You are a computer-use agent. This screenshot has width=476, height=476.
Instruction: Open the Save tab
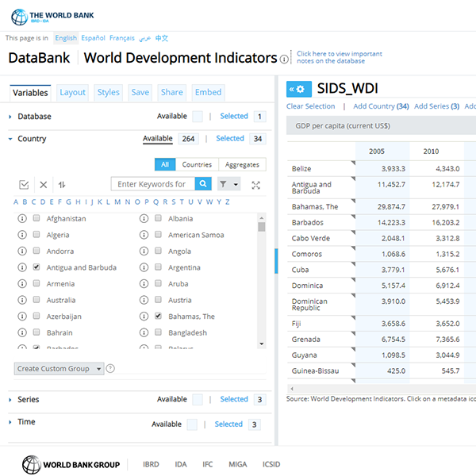[140, 92]
